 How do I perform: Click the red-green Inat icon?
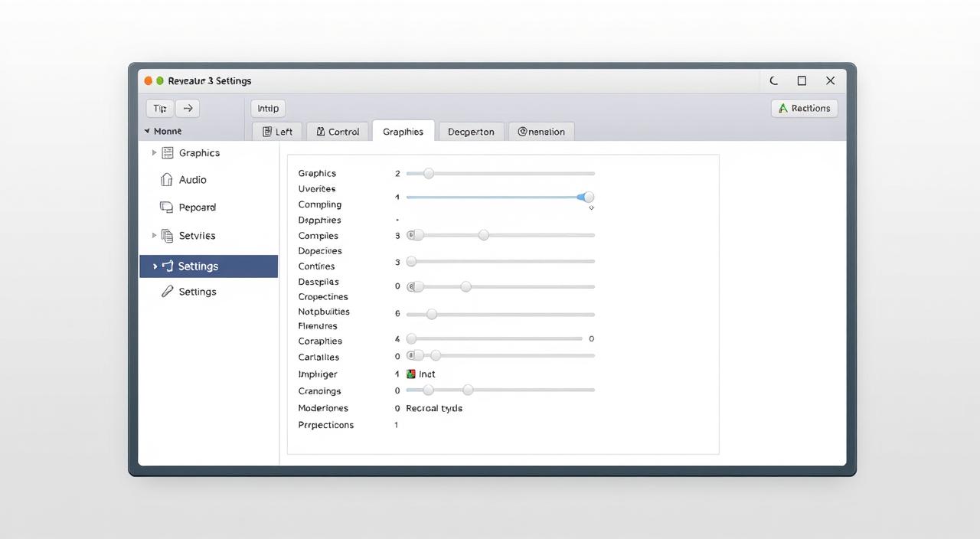411,374
